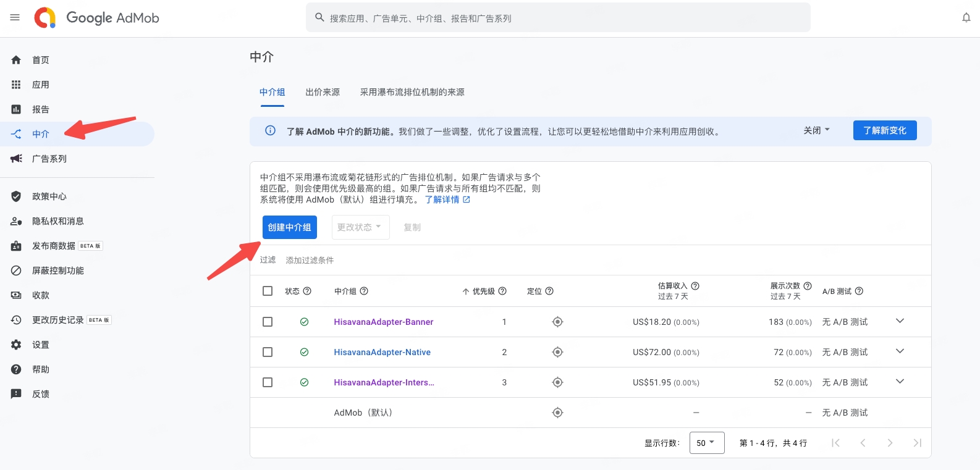The image size is (980, 470).
Task: Click help icon next to 定位 column
Action: [549, 291]
